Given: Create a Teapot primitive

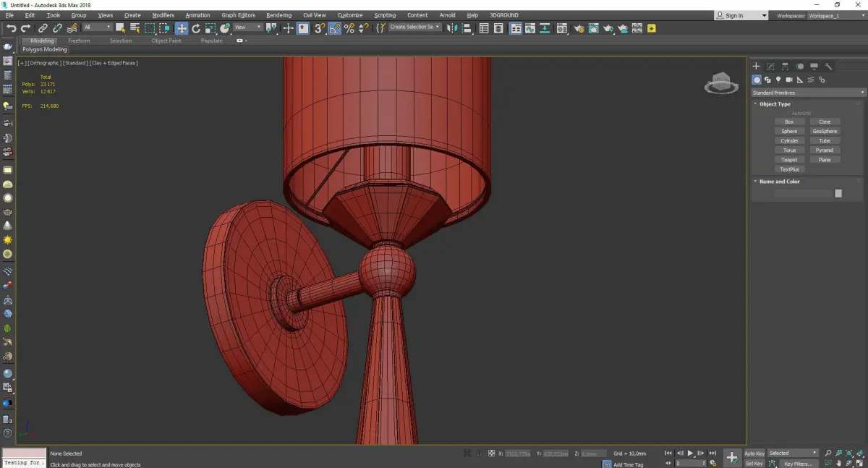Looking at the screenshot, I should pyautogui.click(x=789, y=159).
